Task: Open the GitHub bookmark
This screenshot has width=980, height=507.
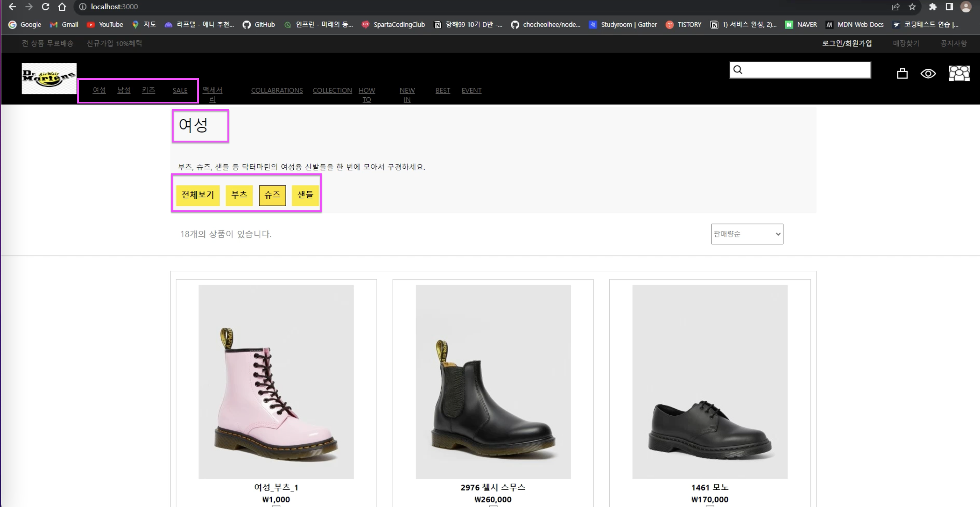Action: pyautogui.click(x=259, y=25)
